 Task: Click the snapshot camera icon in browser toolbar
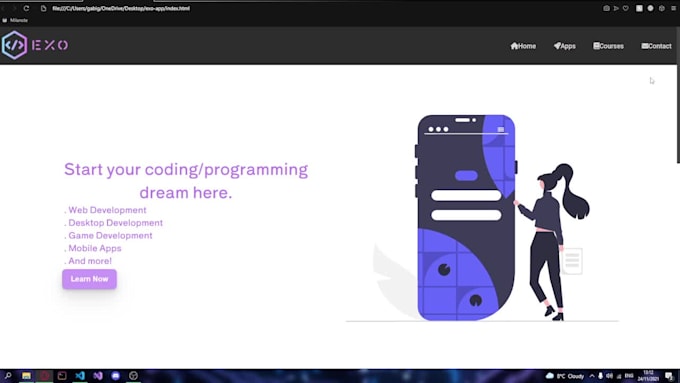pos(606,8)
